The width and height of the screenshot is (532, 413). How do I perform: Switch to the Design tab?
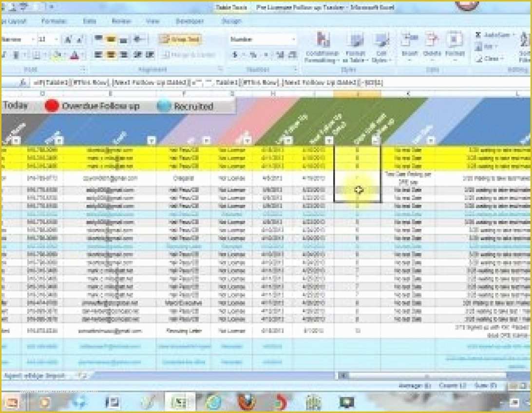(x=232, y=21)
